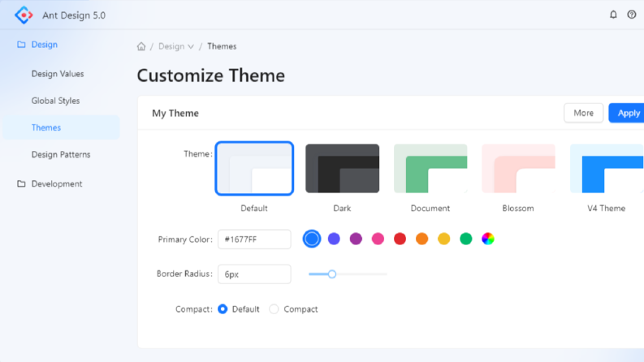644x362 pixels.
Task: Click the Apply button
Action: tap(627, 113)
